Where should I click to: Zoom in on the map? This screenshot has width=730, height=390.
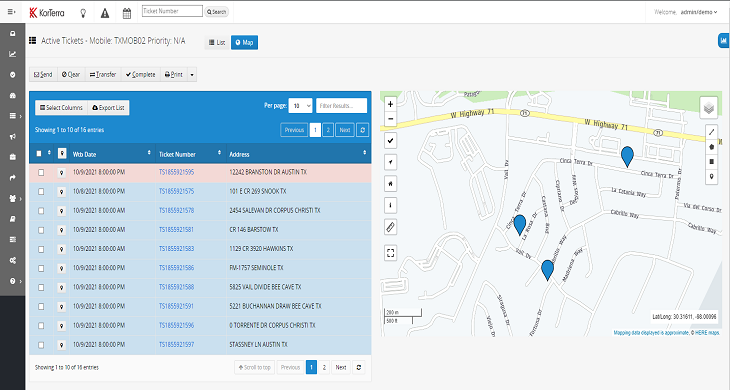[391, 104]
